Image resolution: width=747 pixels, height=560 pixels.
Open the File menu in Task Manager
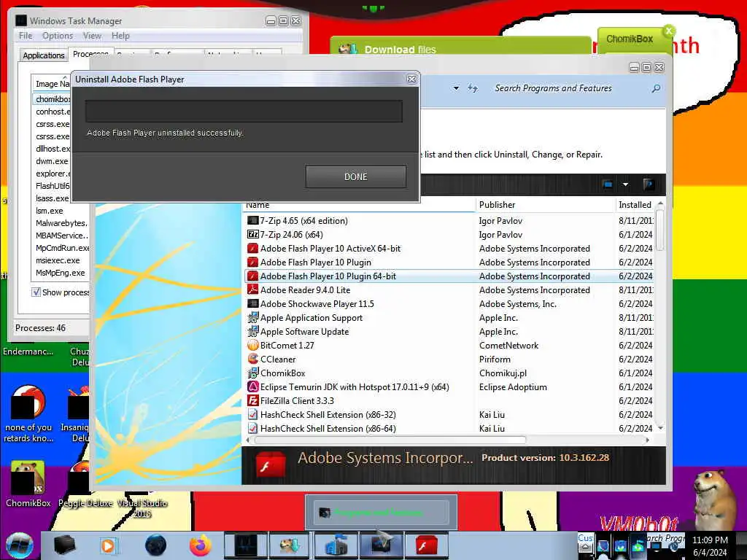[26, 36]
